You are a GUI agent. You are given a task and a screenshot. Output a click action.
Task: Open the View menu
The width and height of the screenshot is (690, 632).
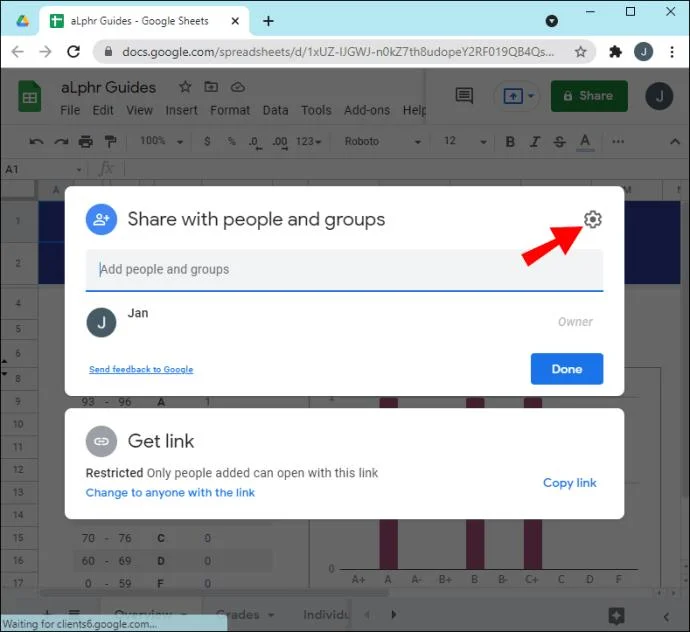click(x=139, y=110)
